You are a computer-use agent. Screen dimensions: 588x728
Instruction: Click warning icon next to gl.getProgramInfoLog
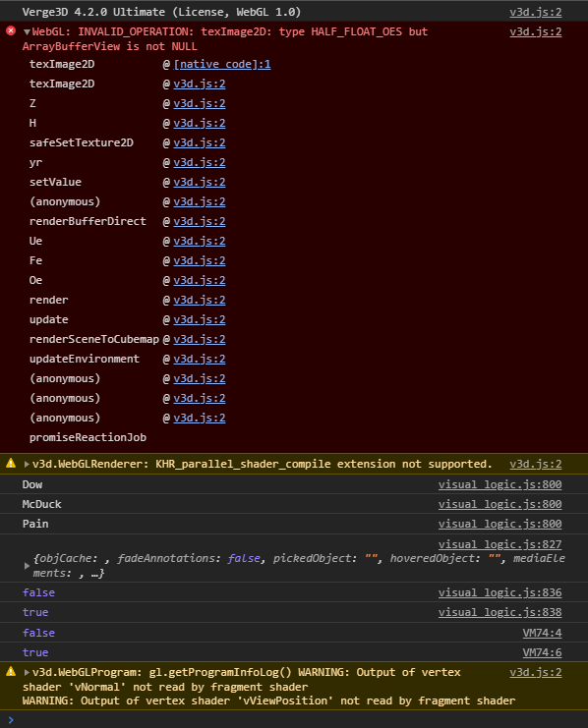(x=11, y=671)
